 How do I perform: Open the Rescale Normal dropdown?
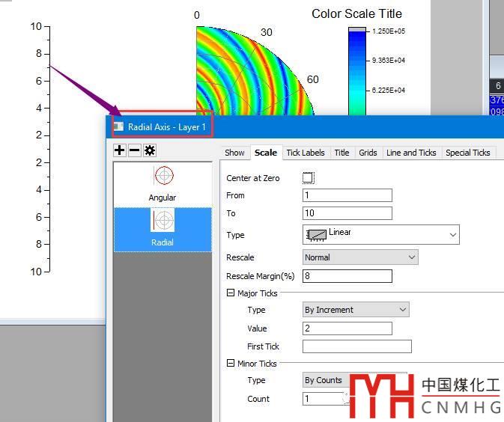click(359, 257)
